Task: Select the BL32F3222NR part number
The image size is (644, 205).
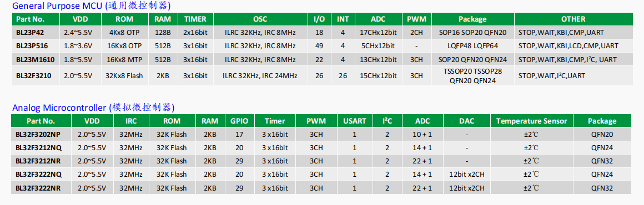Action: 39,188
